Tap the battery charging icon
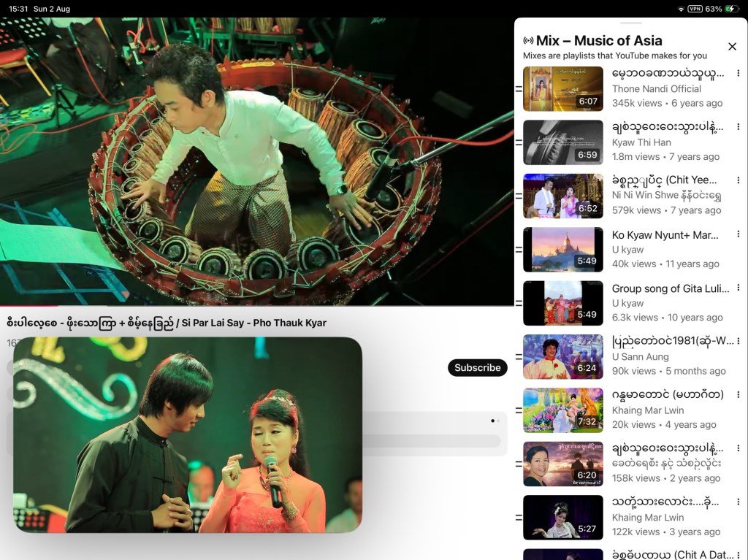Viewport: 748px width, 560px height. (x=730, y=9)
